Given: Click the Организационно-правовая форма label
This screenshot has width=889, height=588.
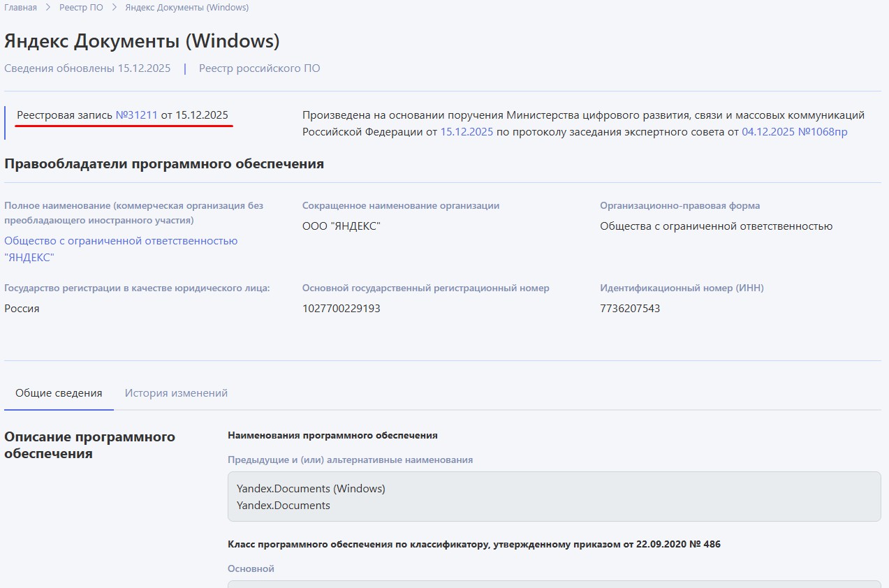Looking at the screenshot, I should tap(680, 205).
